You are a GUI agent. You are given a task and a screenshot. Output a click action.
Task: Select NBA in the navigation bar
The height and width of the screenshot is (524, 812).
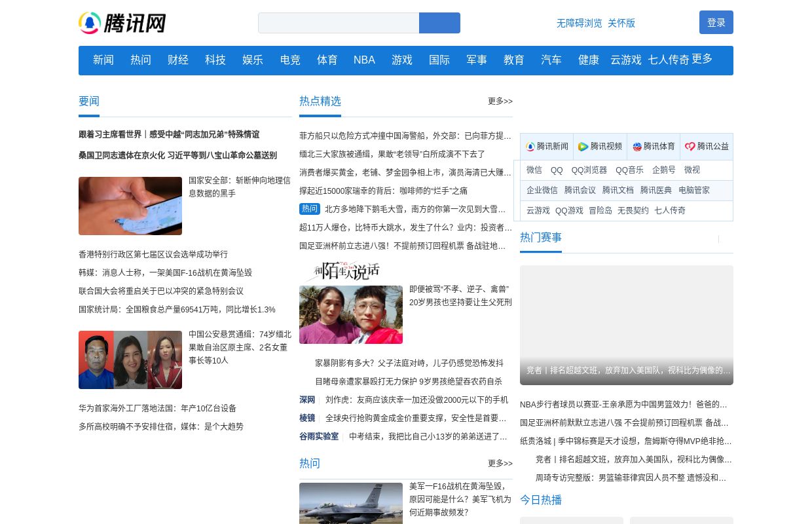(364, 60)
